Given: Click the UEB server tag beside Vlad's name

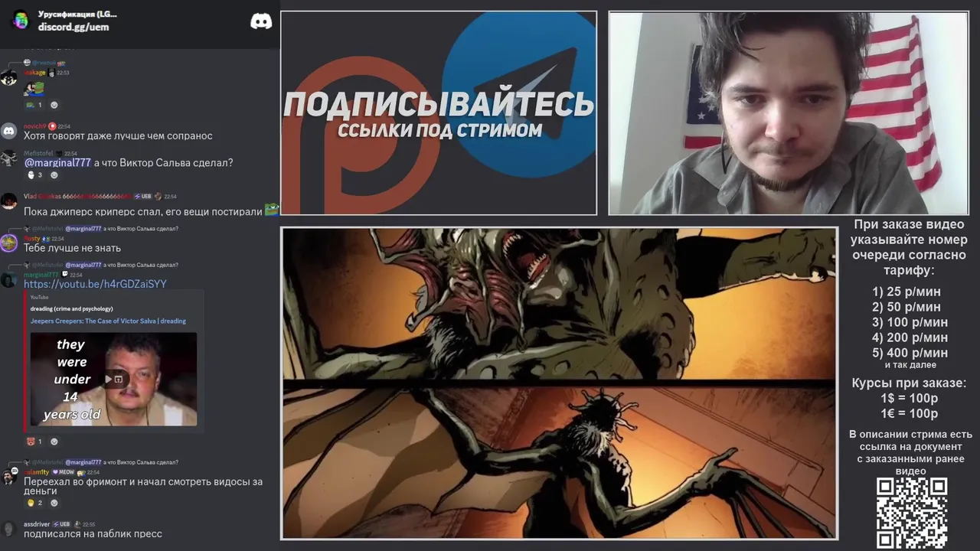Looking at the screenshot, I should (142, 197).
